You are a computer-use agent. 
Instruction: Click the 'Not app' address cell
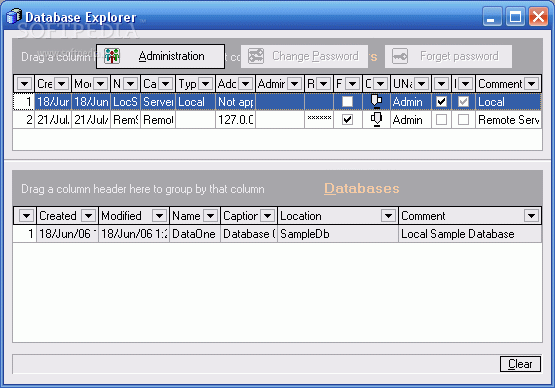point(235,102)
